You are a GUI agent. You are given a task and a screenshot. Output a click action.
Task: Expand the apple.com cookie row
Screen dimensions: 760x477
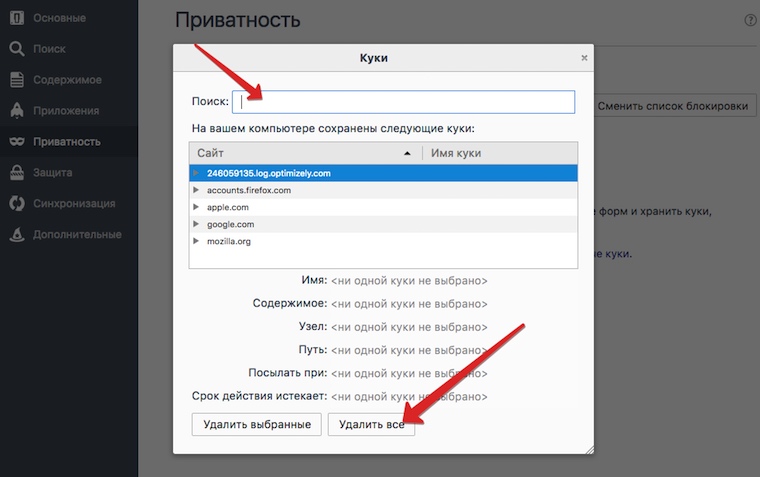coord(196,207)
